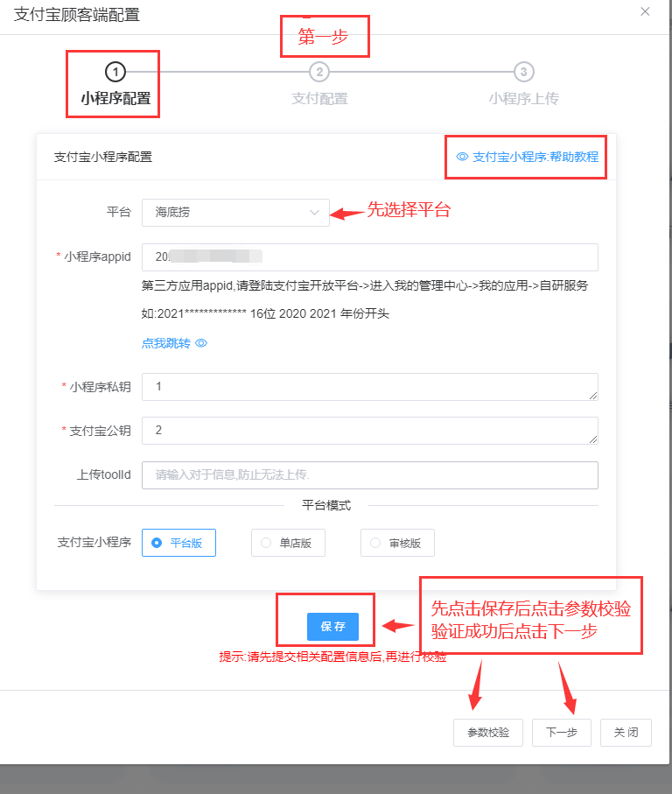Click the step 1 circle icon
The image size is (672, 794).
click(x=115, y=72)
